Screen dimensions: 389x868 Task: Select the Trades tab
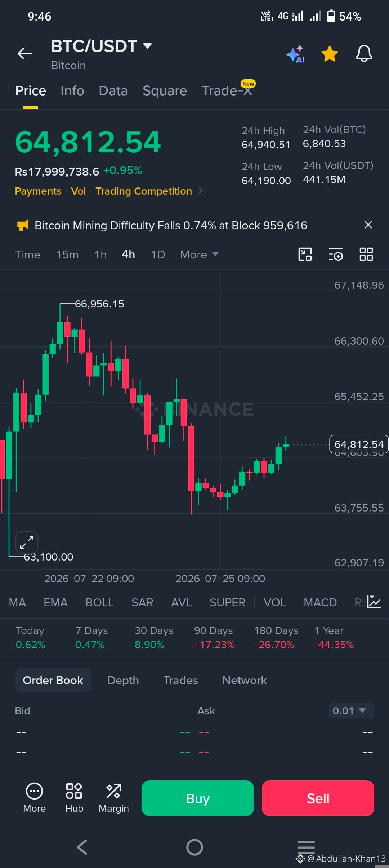(180, 680)
